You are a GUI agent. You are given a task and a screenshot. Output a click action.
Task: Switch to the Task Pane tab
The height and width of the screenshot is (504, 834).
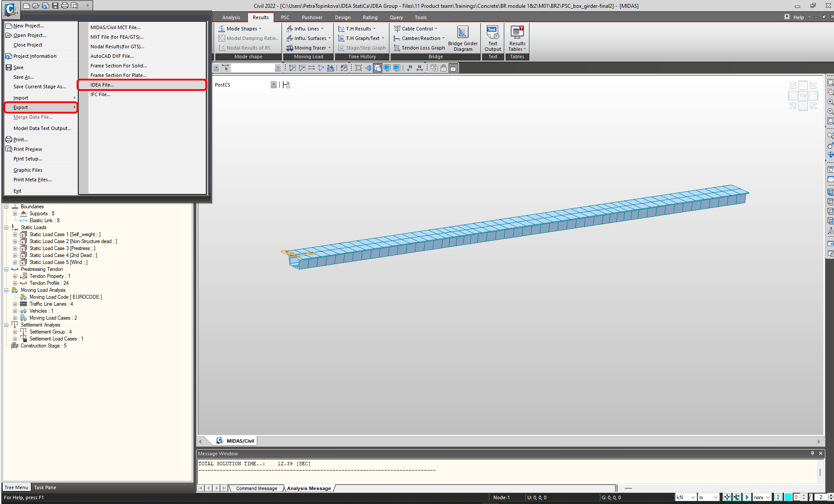45,487
